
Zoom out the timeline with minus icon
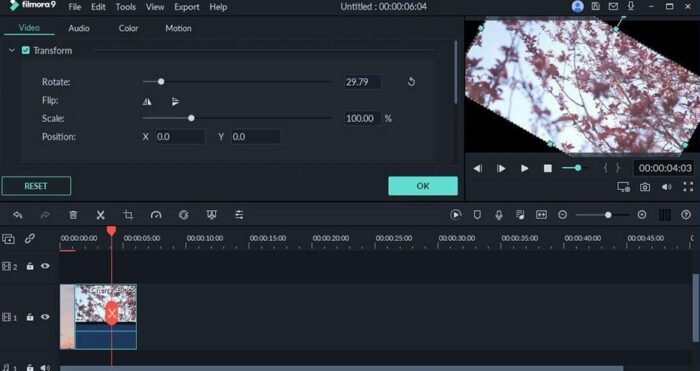pos(563,215)
